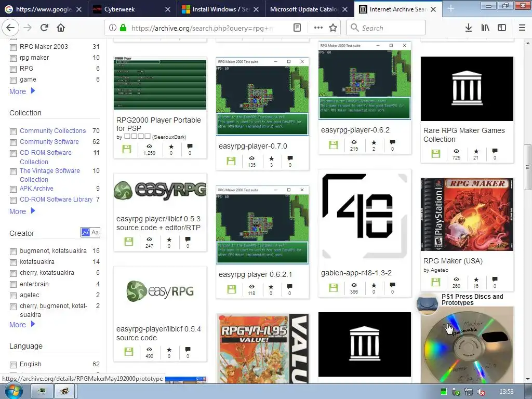Click software disk icon under easyrpg-player/liblcf 0.5.4
532x399 pixels.
129,352
